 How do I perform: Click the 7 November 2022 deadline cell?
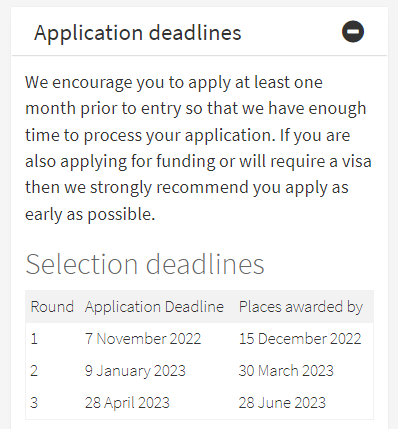point(143,339)
